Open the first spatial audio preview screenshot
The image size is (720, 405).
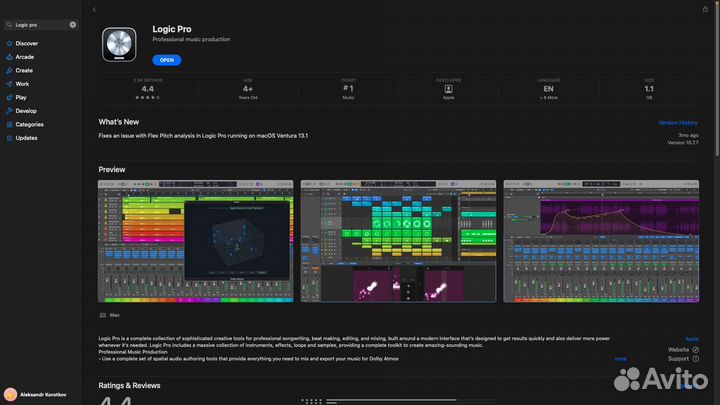(196, 241)
